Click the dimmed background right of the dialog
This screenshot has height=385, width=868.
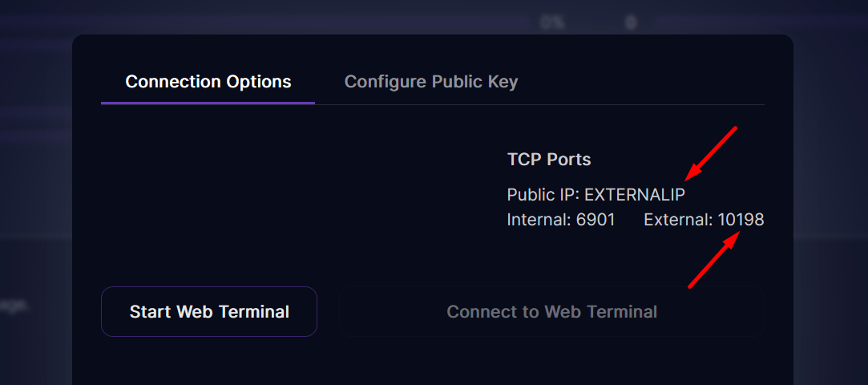[830, 201]
